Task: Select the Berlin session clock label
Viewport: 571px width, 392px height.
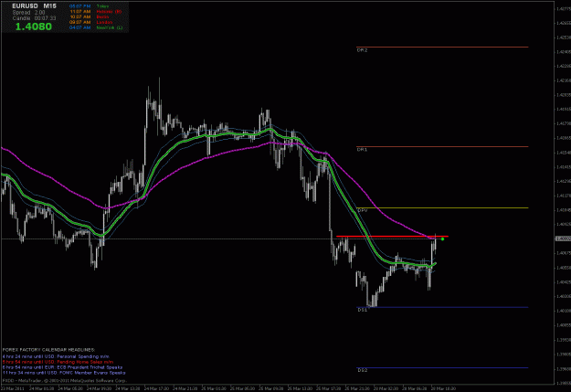Action: pos(102,16)
